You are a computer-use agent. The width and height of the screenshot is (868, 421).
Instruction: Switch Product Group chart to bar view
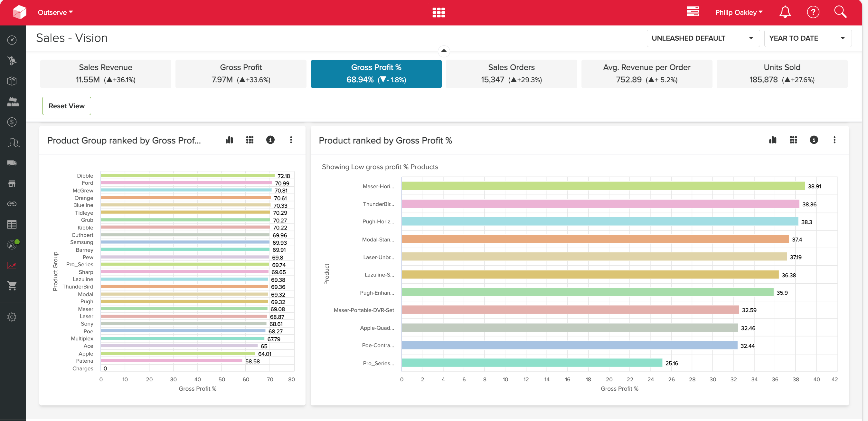pyautogui.click(x=229, y=140)
